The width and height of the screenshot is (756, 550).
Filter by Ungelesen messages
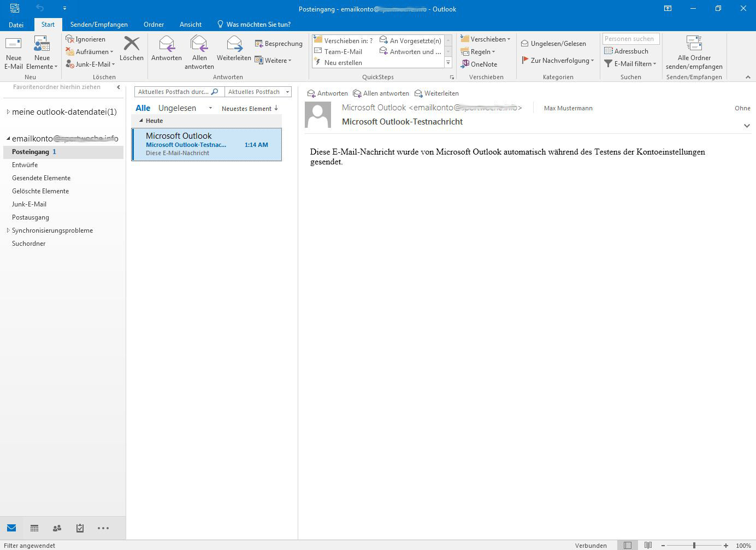177,108
